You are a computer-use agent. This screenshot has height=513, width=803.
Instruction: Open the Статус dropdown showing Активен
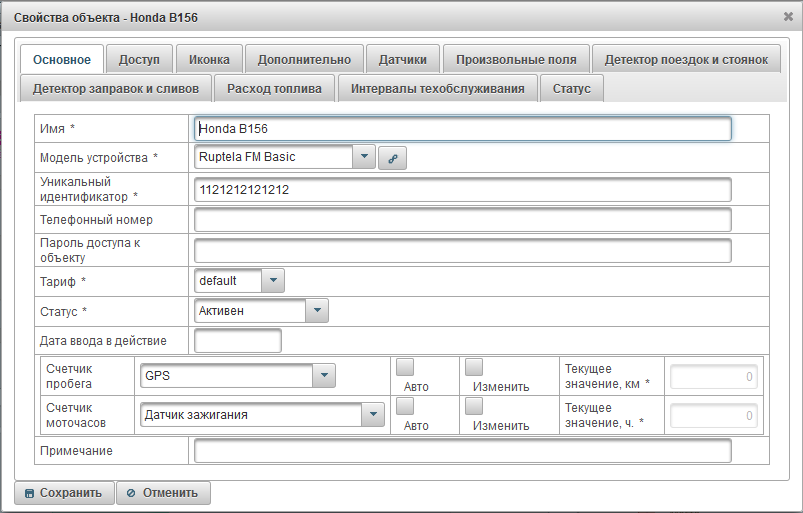(x=317, y=311)
